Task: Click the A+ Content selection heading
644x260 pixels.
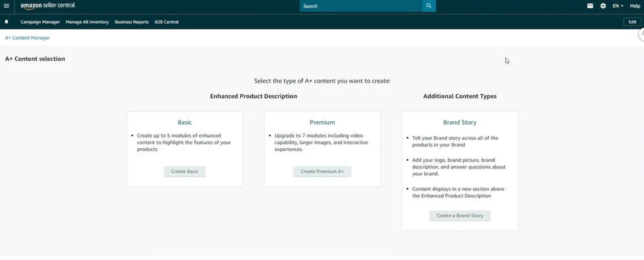Action: 35,58
